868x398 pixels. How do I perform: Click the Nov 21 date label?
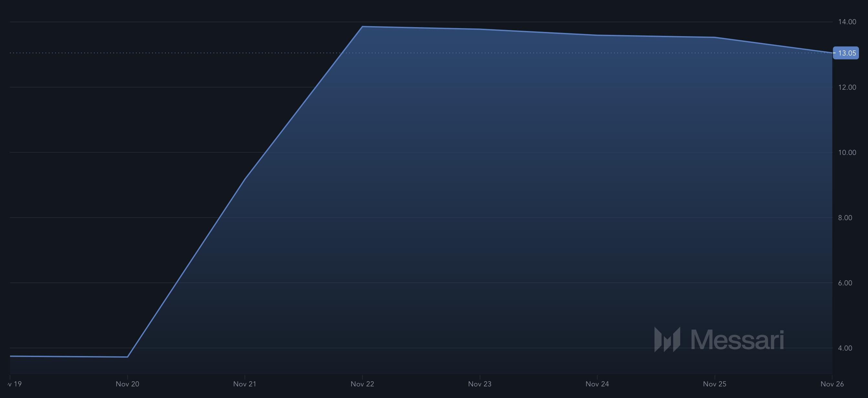tap(245, 384)
